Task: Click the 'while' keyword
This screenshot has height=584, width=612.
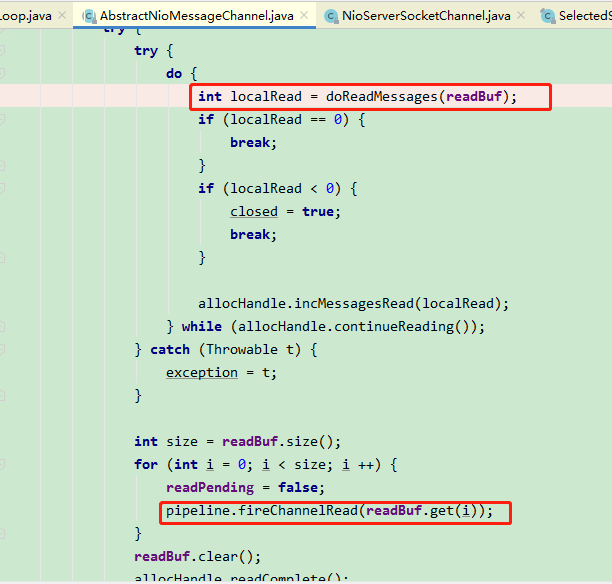Action: tap(201, 326)
